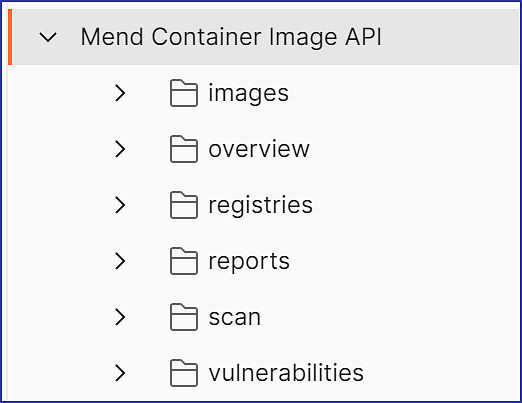522x403 pixels.
Task: Click the images folder icon
Action: 184,93
